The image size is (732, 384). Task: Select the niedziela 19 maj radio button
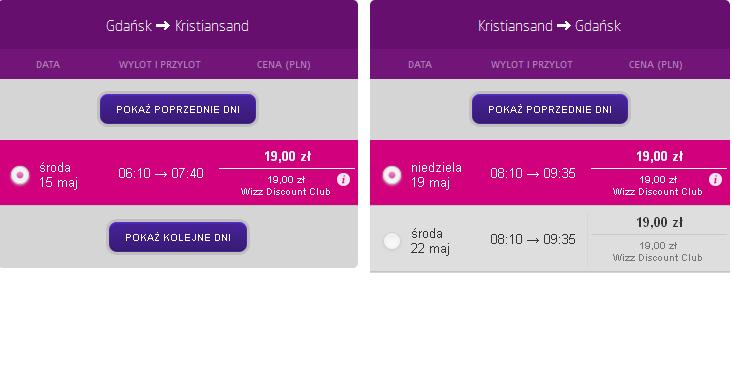click(x=392, y=175)
